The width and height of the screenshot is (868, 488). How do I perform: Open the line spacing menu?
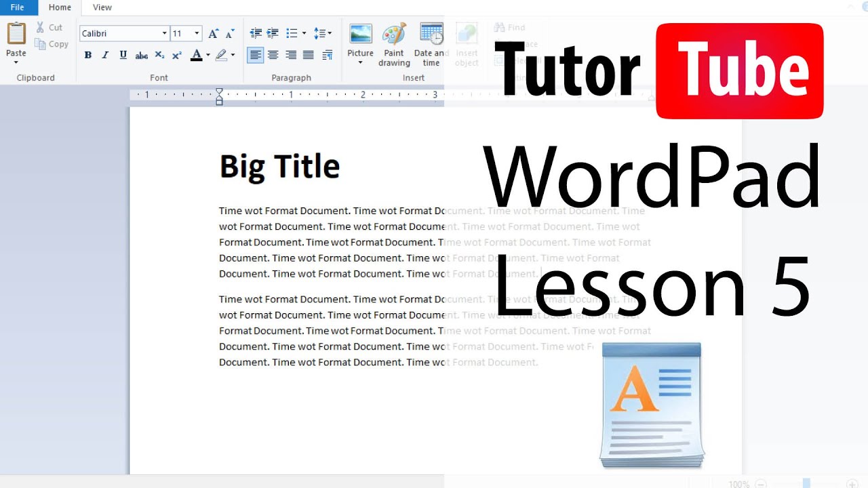(x=322, y=33)
